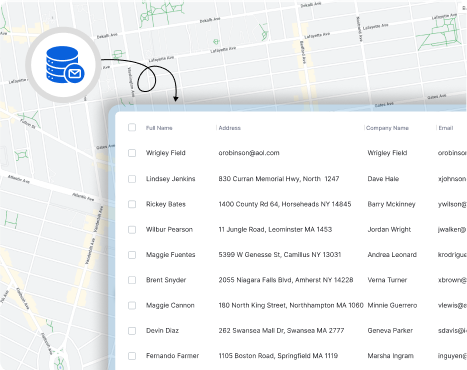Viewport: 467px width, 370px height.
Task: Click the email starting 'sdavis'
Action: click(x=452, y=331)
